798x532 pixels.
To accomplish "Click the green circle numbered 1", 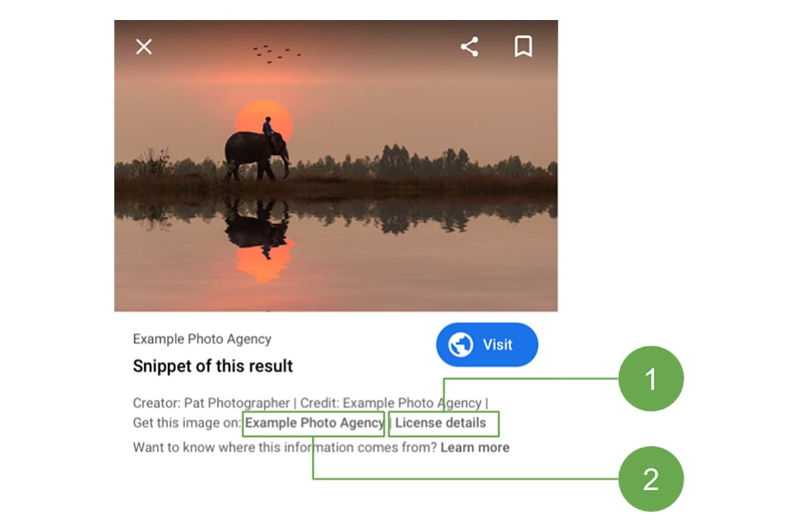I will tap(650, 379).
